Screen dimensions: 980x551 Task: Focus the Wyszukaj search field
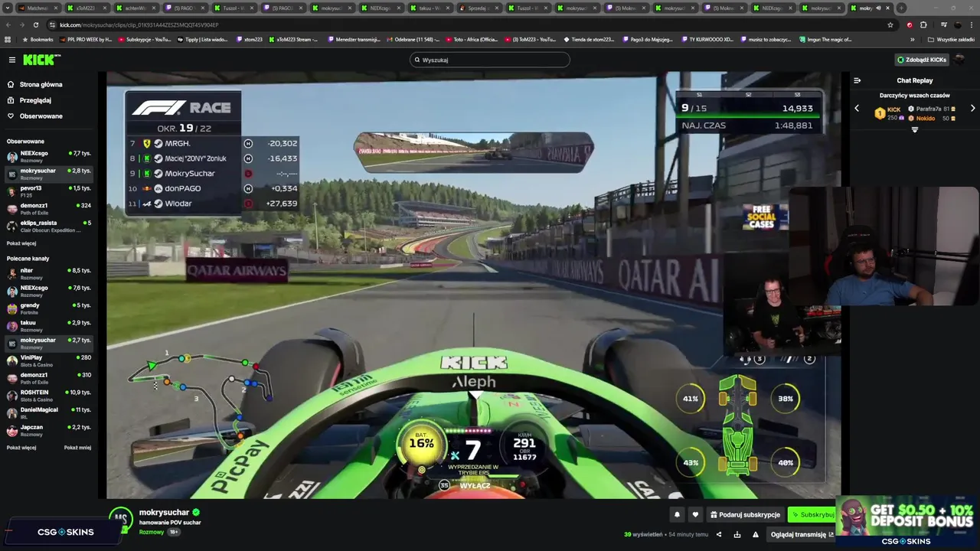point(490,60)
